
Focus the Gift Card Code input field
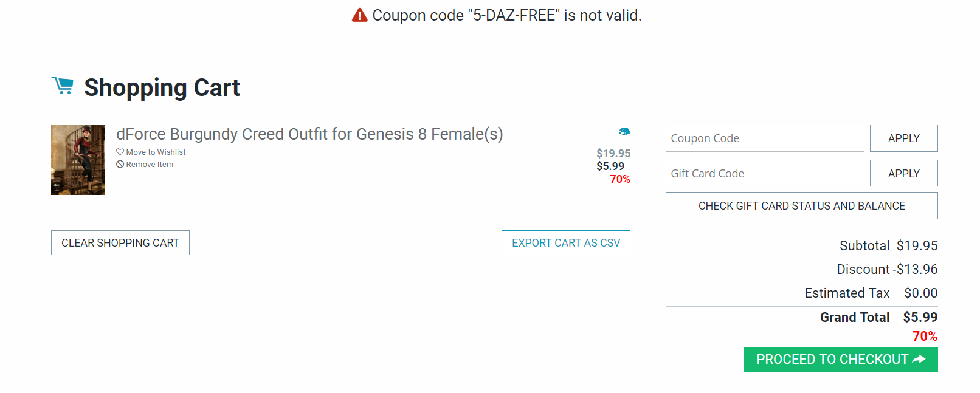(764, 174)
